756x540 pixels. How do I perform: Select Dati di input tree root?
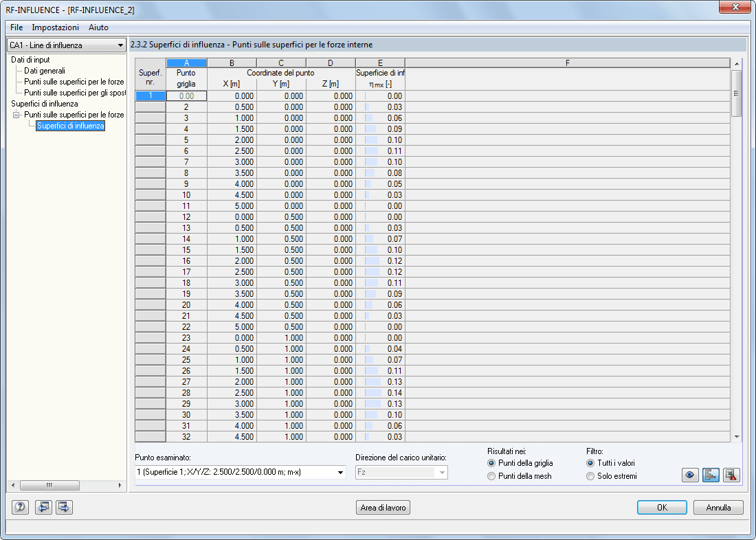point(30,60)
